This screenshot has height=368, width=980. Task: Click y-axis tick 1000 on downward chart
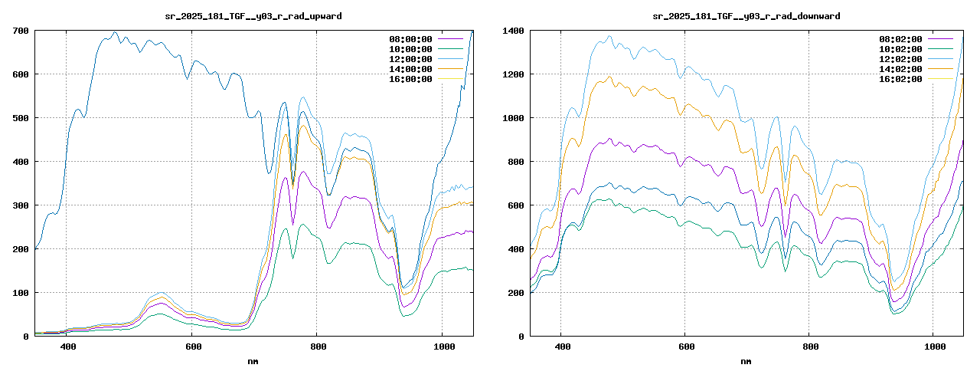coord(513,118)
